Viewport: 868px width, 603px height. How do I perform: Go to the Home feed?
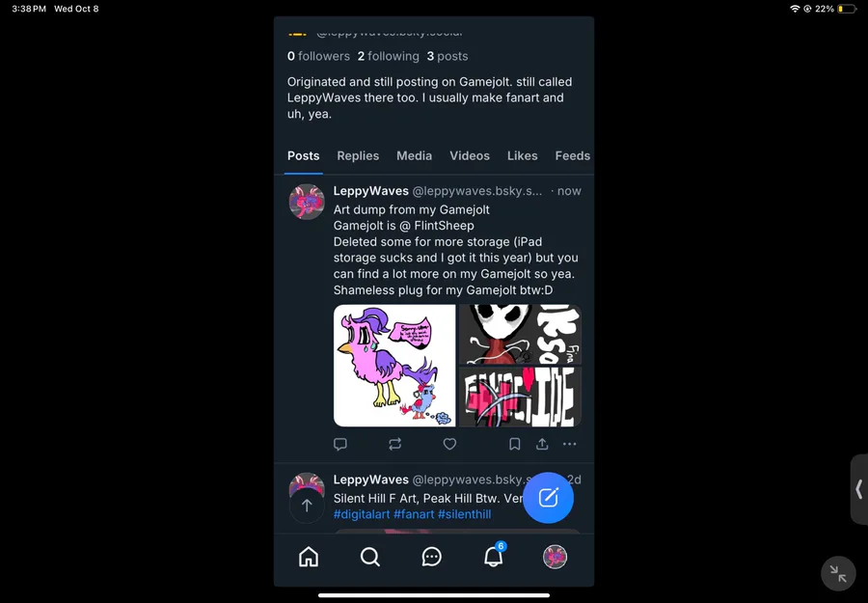coord(309,557)
